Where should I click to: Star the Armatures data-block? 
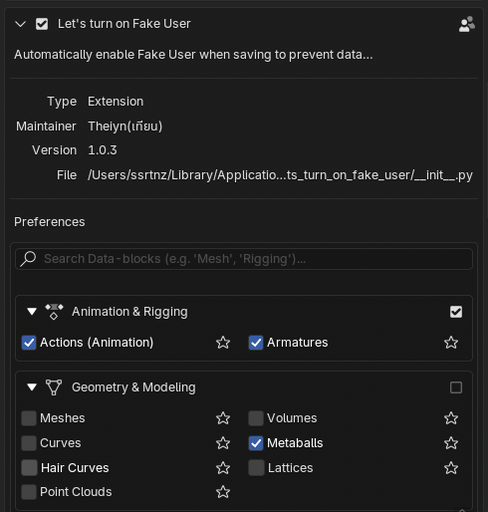451,343
